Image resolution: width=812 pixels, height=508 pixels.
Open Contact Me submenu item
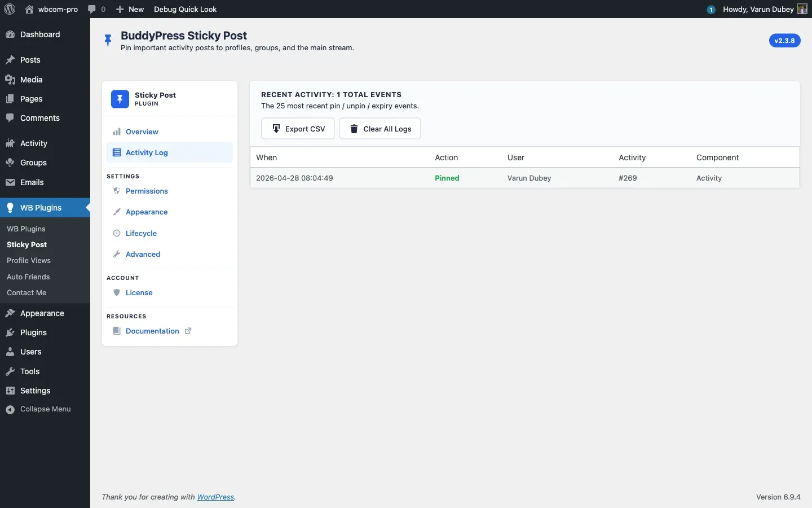pos(27,292)
